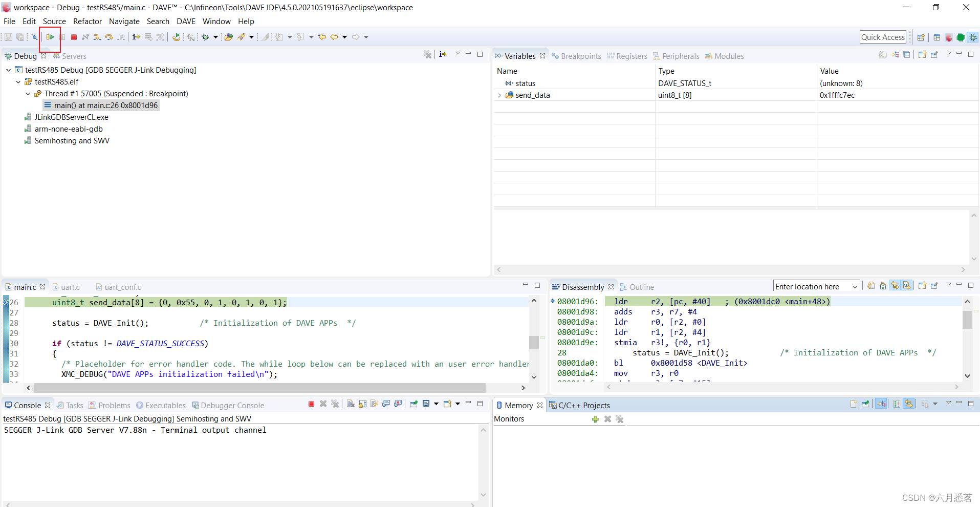Open Back history dropdown arrow
This screenshot has width=980, height=507.
tap(344, 37)
